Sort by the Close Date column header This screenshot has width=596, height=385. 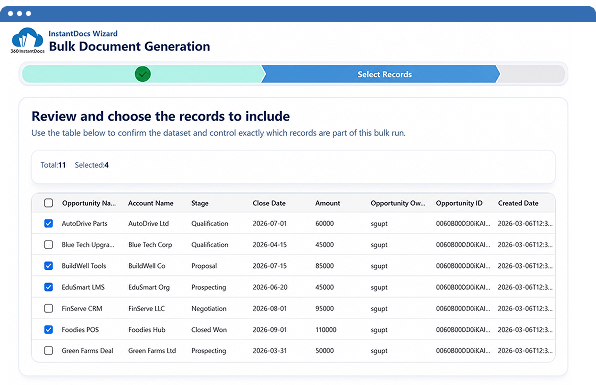[x=269, y=203]
